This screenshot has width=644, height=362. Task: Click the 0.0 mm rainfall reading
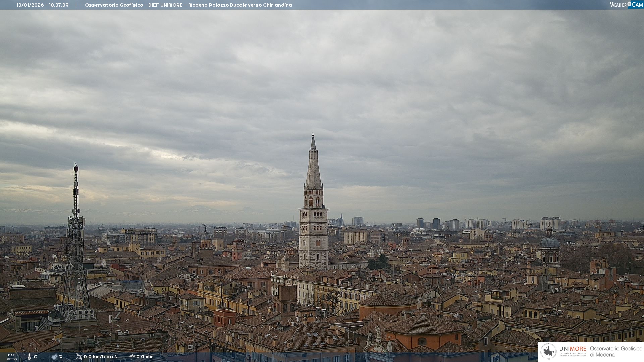tap(145, 357)
